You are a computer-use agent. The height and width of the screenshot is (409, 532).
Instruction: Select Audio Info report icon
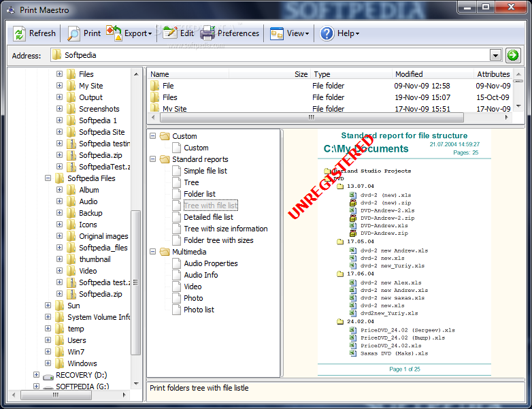coord(176,275)
